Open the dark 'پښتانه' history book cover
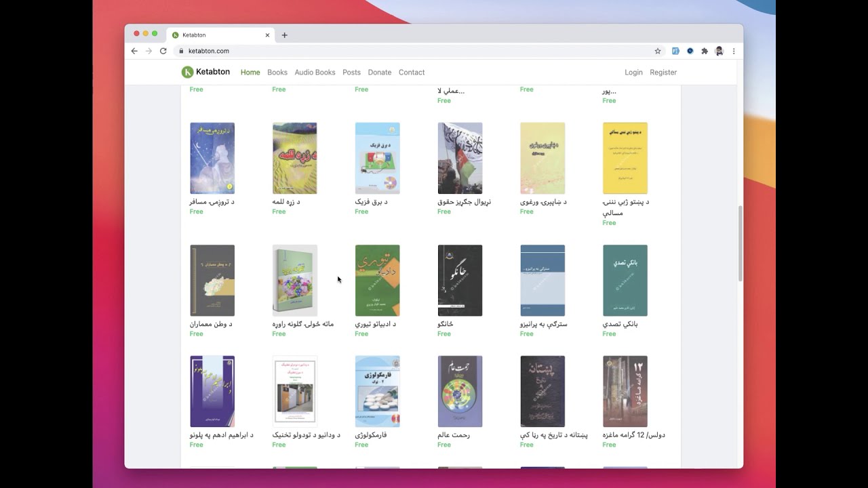This screenshot has height=488, width=868. tap(542, 392)
